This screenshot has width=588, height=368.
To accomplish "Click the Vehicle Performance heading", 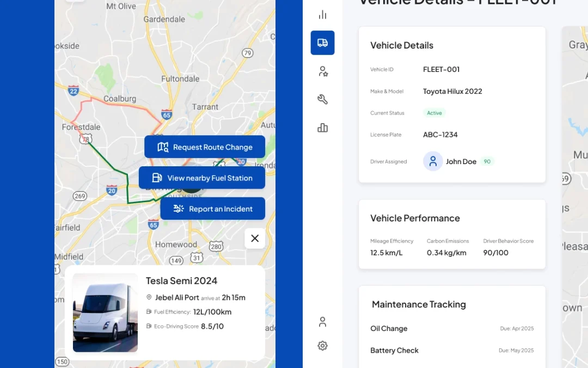I will click(415, 218).
